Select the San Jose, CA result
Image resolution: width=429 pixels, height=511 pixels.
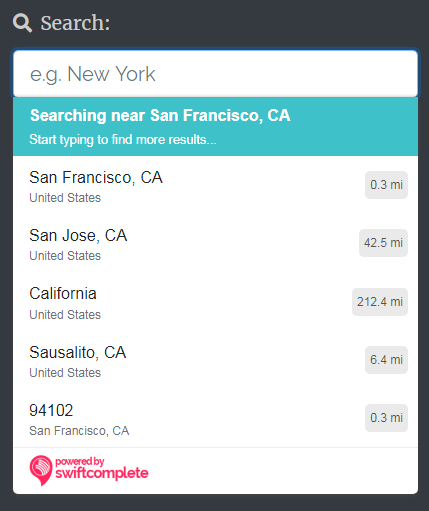(x=215, y=243)
